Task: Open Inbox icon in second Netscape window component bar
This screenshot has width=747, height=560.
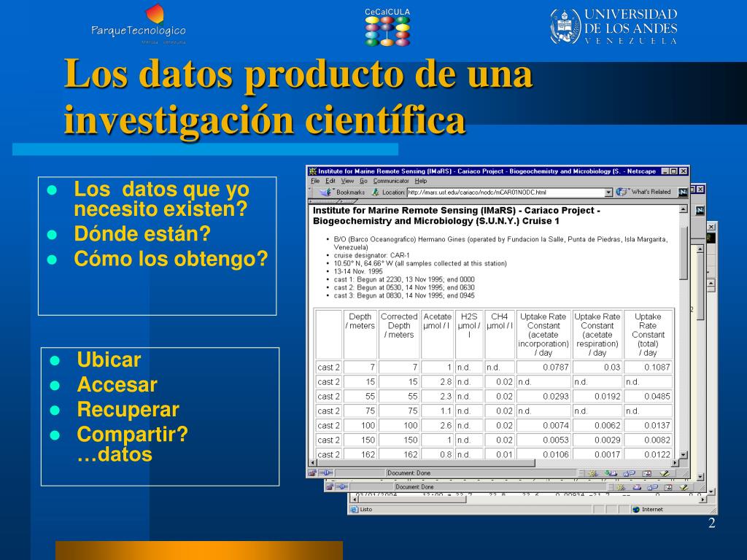Action: click(637, 487)
